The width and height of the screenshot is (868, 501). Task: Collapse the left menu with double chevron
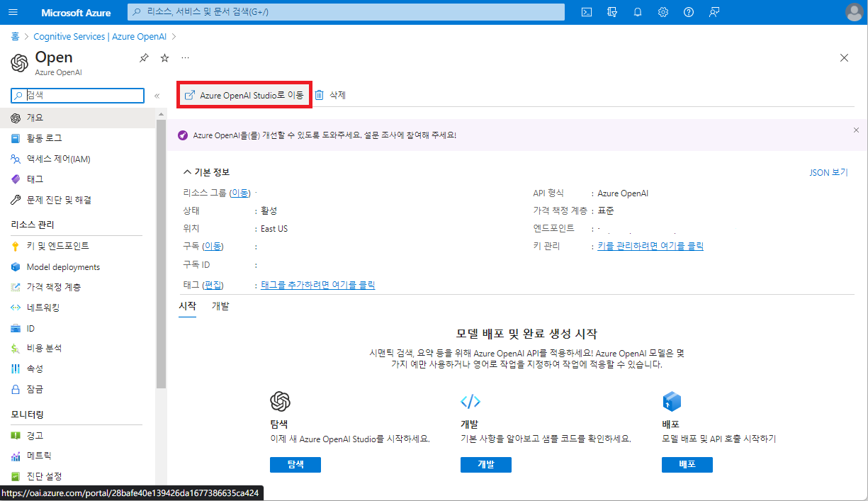tap(157, 96)
